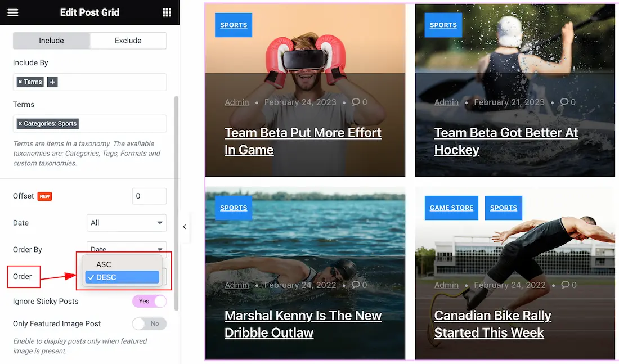Toggle the Ignore Sticky Posts switch

point(149,301)
